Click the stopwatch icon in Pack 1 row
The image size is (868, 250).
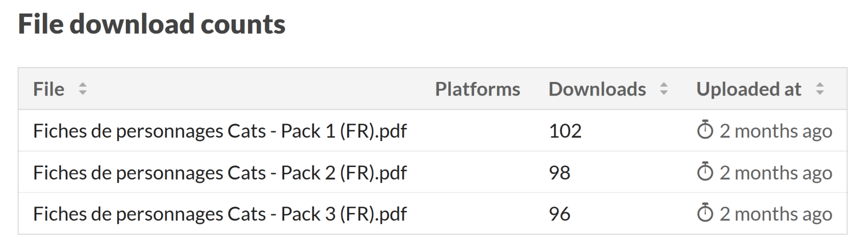coord(705,131)
